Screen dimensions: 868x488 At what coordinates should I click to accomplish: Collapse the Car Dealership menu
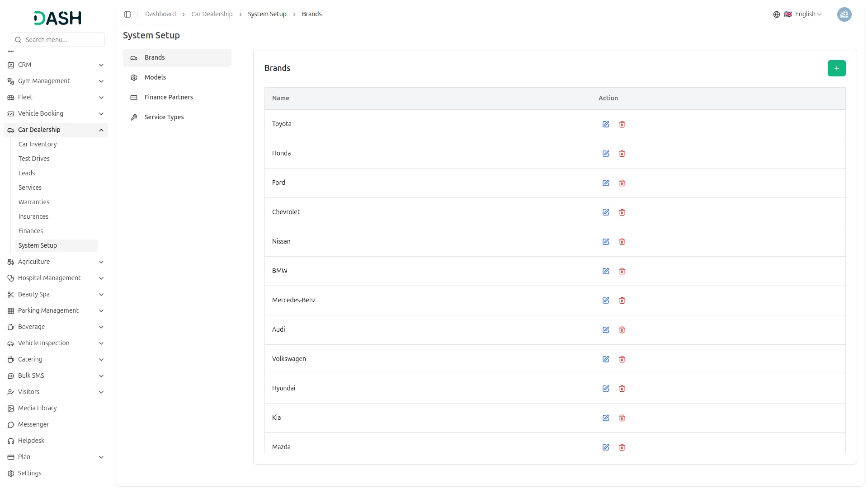tap(101, 130)
